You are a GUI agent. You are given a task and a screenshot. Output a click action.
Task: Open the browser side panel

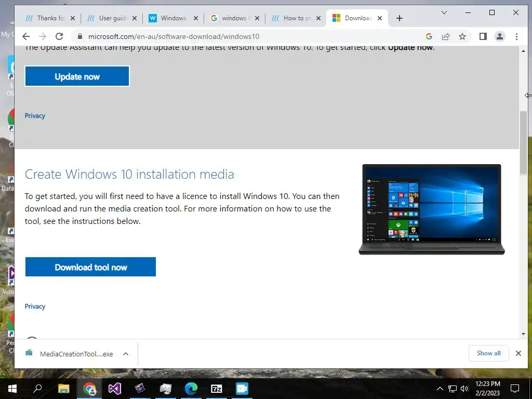pos(483,37)
